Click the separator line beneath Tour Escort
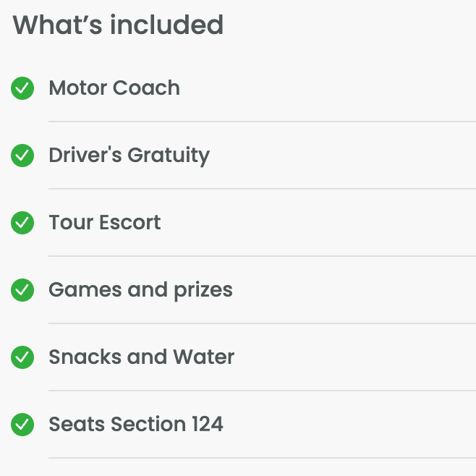Screen dimensions: 476x476 tap(262, 256)
